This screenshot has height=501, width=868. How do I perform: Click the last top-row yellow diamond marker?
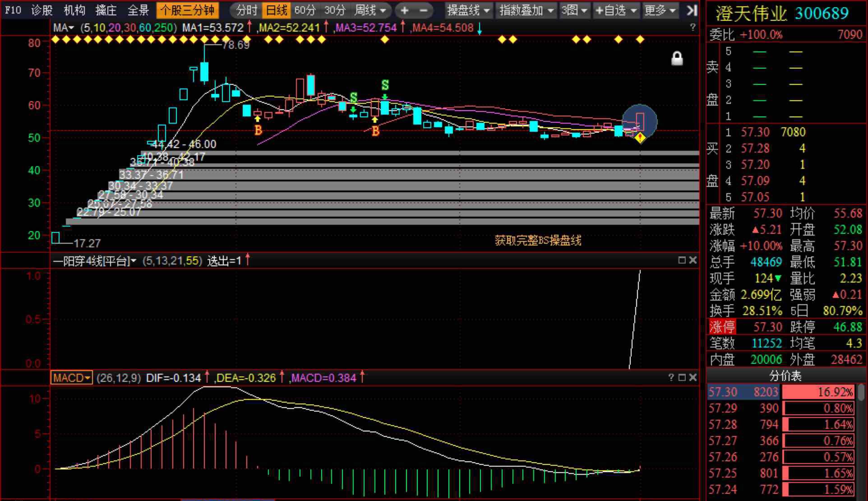coord(640,39)
